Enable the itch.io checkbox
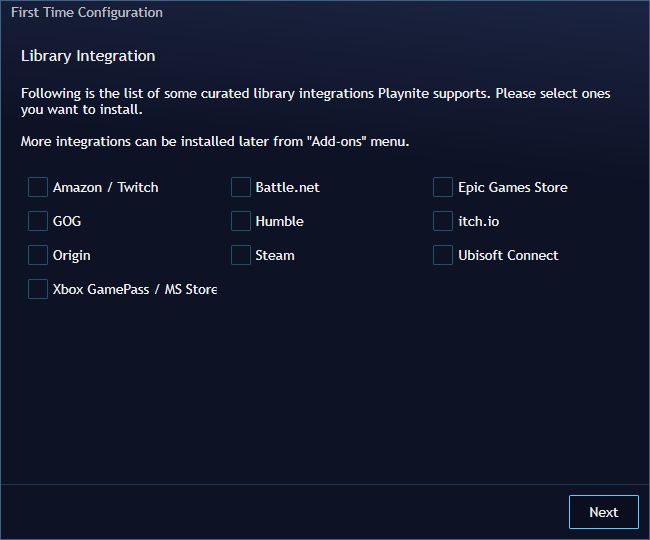Screen dimensions: 650x540 point(443,221)
